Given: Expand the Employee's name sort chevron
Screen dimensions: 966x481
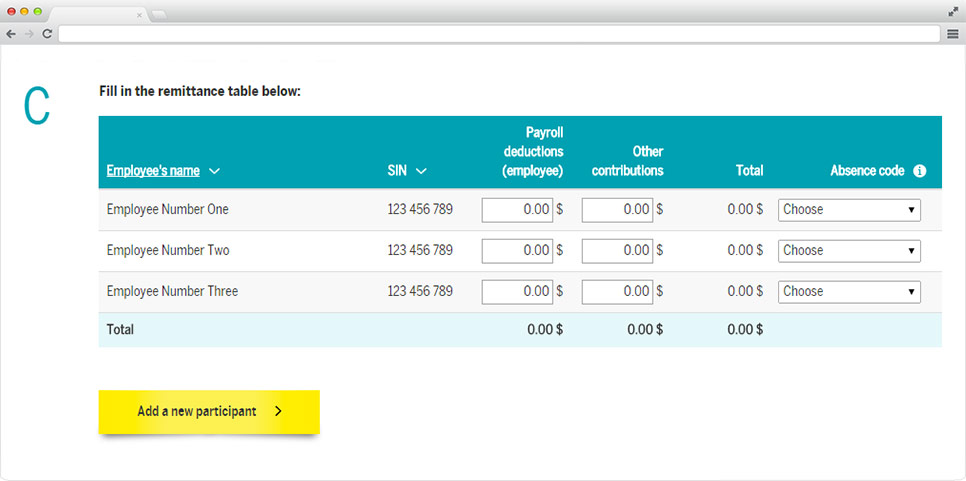Looking at the screenshot, I should click(214, 172).
